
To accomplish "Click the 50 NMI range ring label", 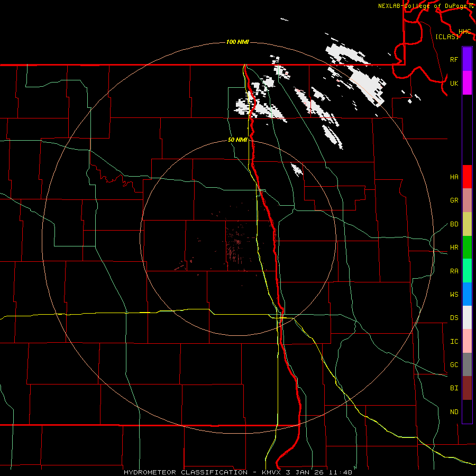I will [237, 140].
